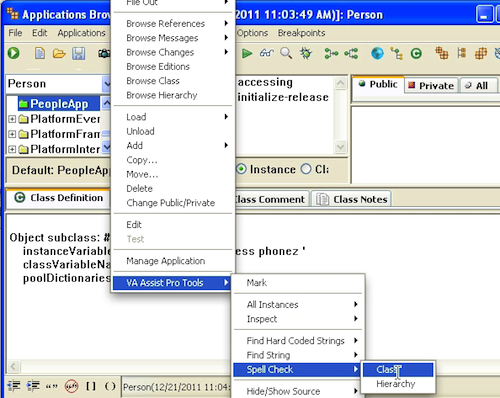Expand the PlatformInter tree node

[12, 149]
